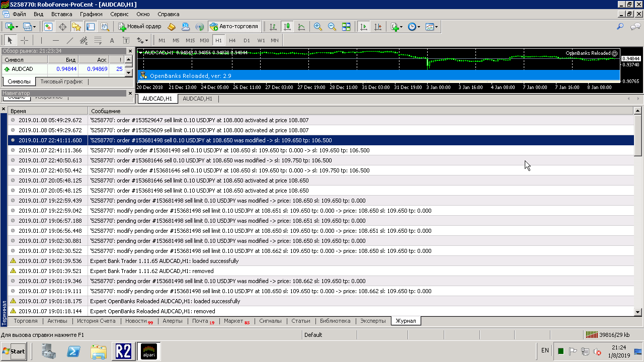Open the periodicity clock dropdown

click(414, 27)
